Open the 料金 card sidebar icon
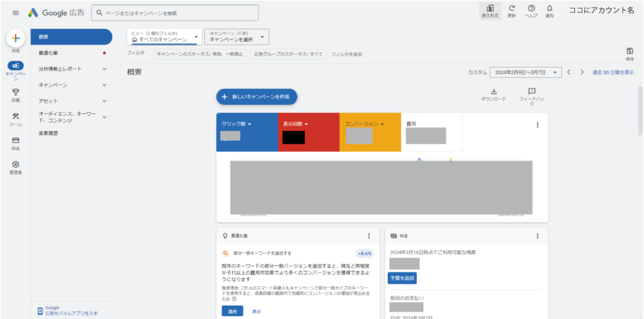 (16, 140)
